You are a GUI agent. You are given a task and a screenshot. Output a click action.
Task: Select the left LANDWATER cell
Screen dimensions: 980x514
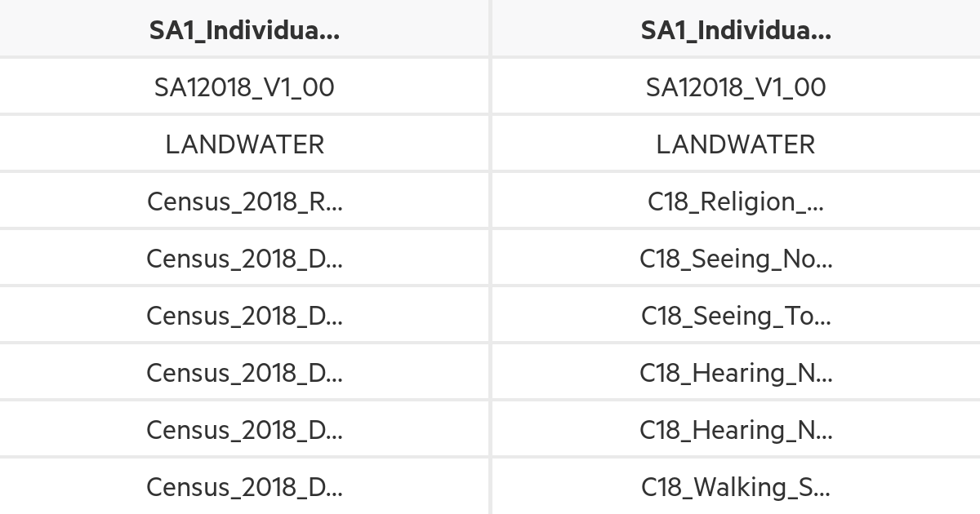coord(245,144)
